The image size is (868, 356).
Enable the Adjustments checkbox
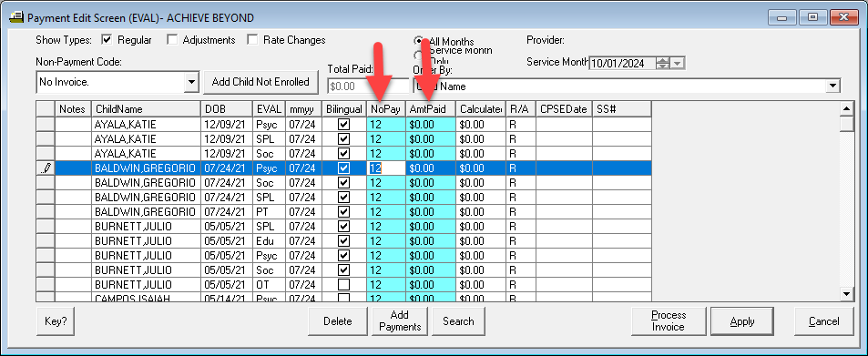point(173,40)
